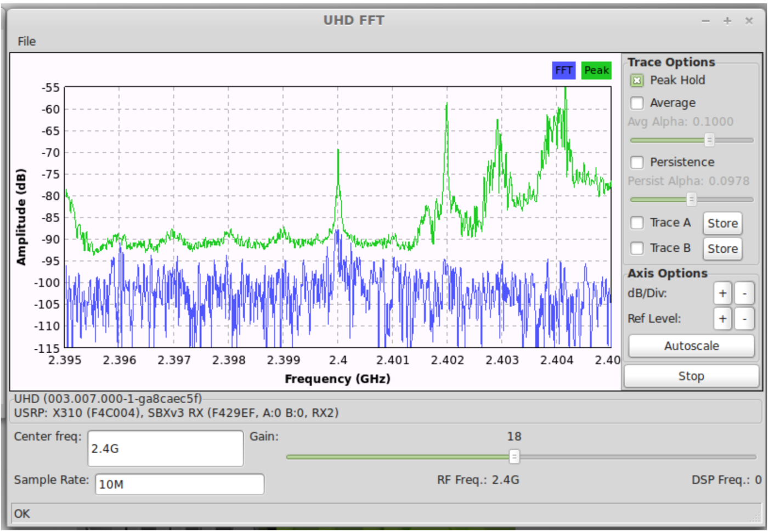Click the dB/Div minus button

coord(744,293)
